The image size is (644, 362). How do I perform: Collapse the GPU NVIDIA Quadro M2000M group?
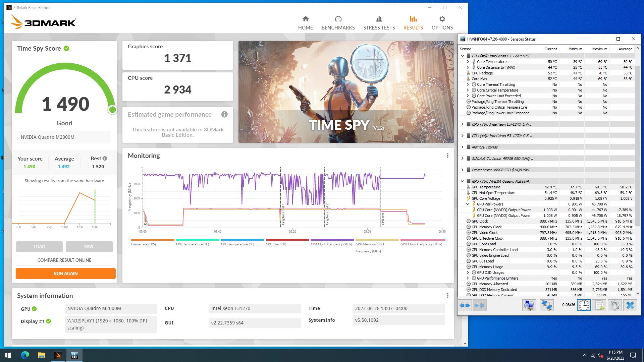point(462,181)
